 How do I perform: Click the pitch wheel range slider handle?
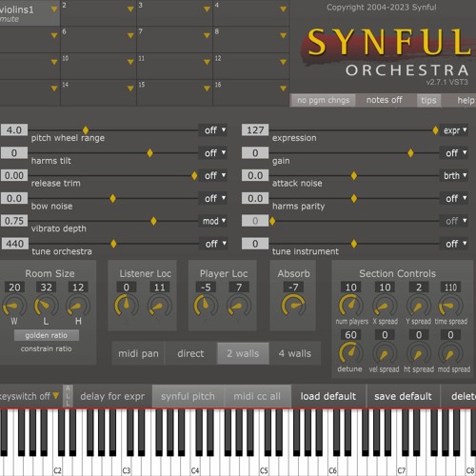click(86, 130)
